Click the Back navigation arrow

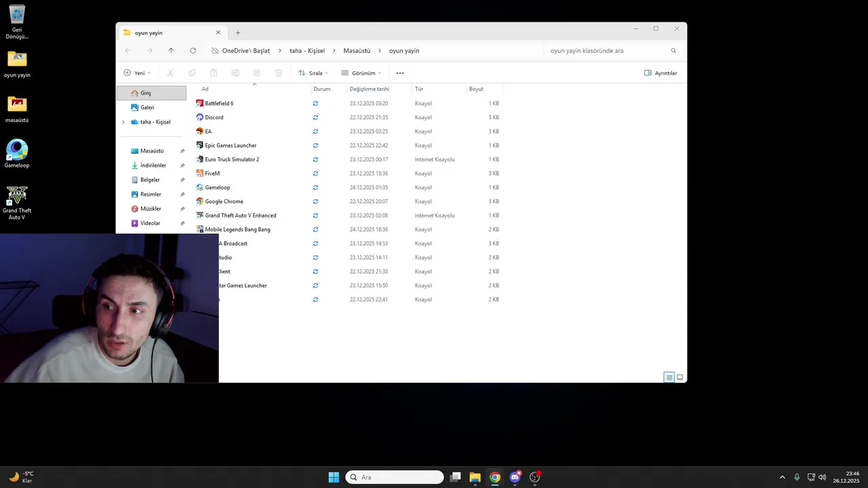pos(127,51)
